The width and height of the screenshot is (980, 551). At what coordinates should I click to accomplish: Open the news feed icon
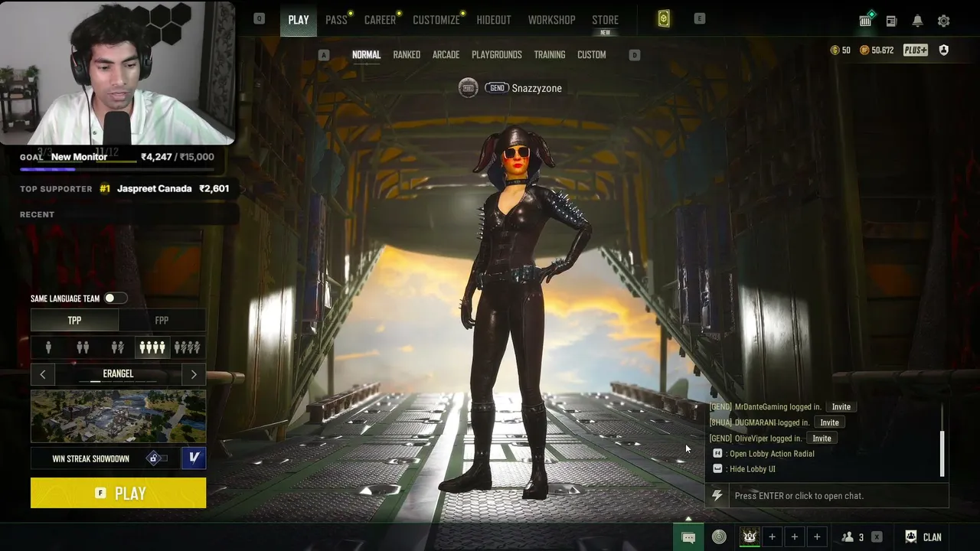[891, 21]
